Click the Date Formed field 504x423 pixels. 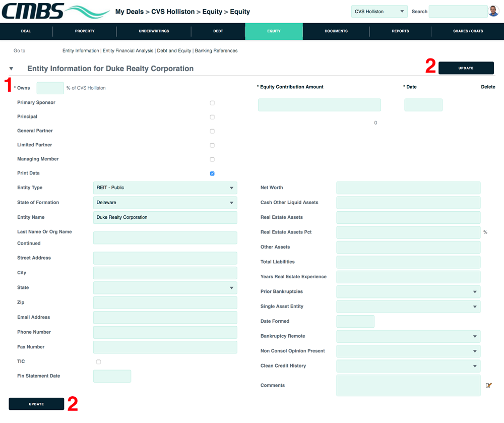[355, 322]
